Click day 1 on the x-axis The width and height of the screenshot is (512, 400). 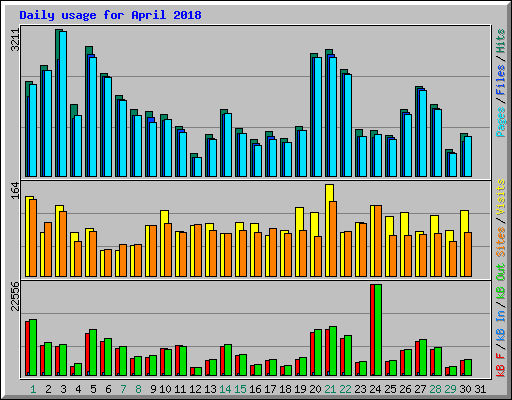pos(33,389)
